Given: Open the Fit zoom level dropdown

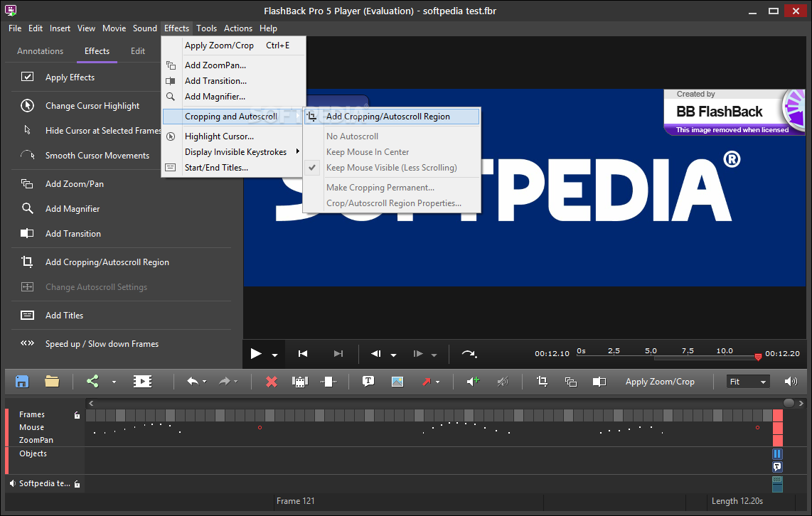Looking at the screenshot, I should (x=748, y=382).
